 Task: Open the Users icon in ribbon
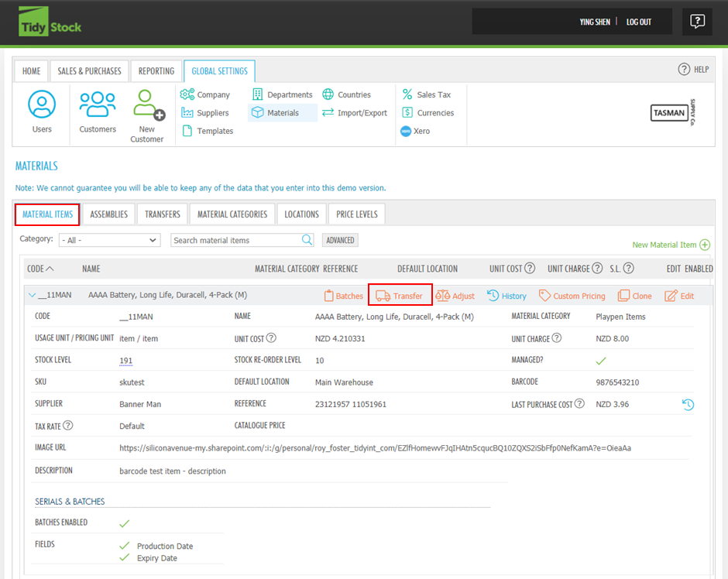coord(42,104)
